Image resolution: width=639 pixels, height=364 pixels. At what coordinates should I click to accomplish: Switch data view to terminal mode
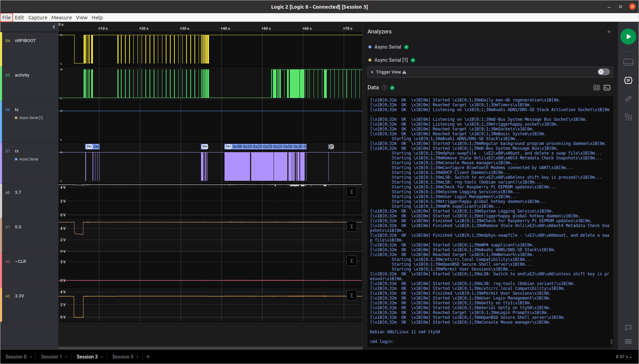point(607,88)
